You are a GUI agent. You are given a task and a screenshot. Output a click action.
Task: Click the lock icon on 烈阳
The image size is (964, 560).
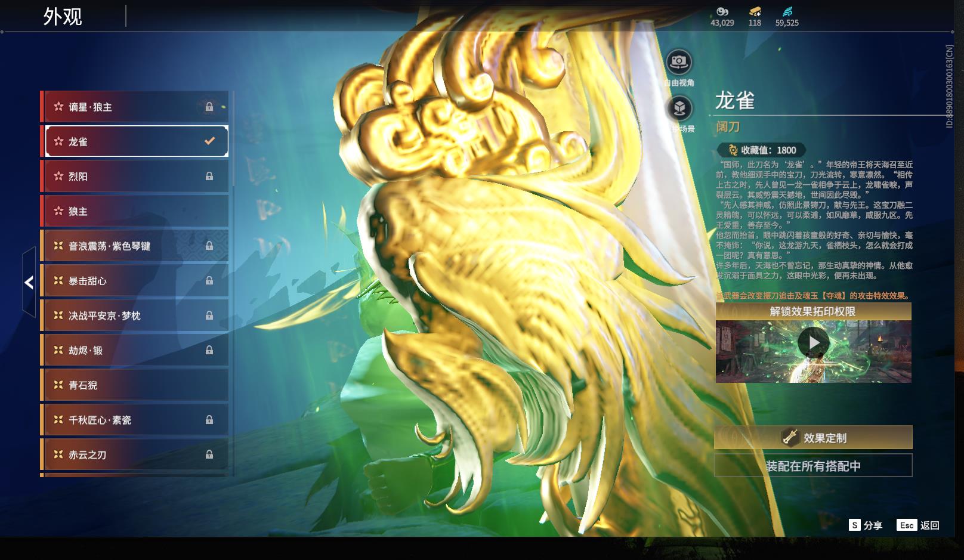[x=209, y=177]
